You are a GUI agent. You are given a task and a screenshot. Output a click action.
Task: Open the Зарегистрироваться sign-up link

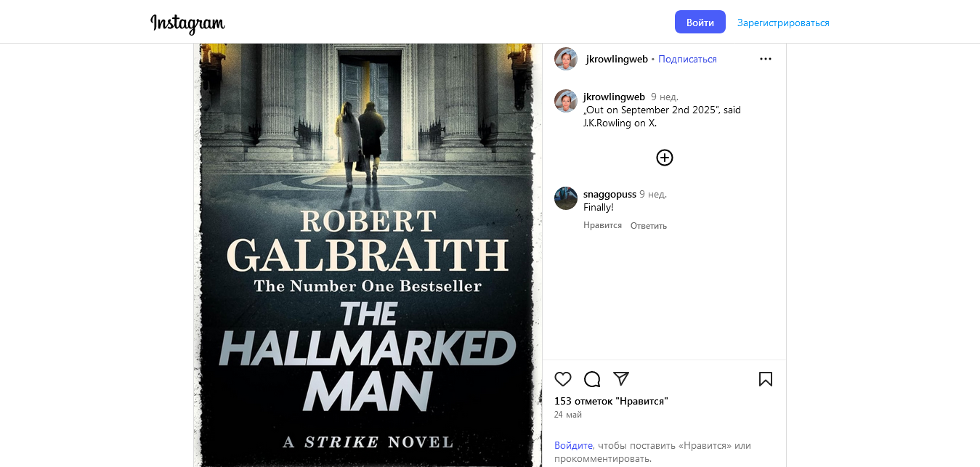[x=783, y=23]
